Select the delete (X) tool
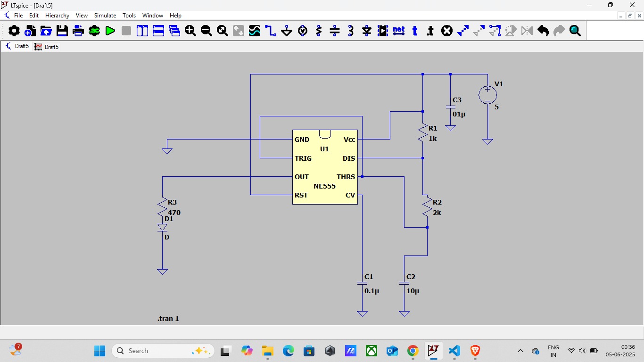 tap(447, 31)
